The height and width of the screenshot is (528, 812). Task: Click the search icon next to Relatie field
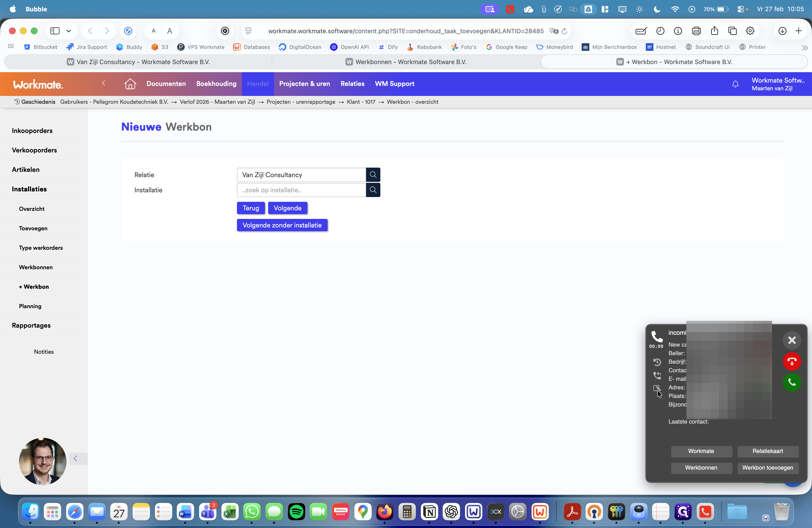pyautogui.click(x=373, y=175)
